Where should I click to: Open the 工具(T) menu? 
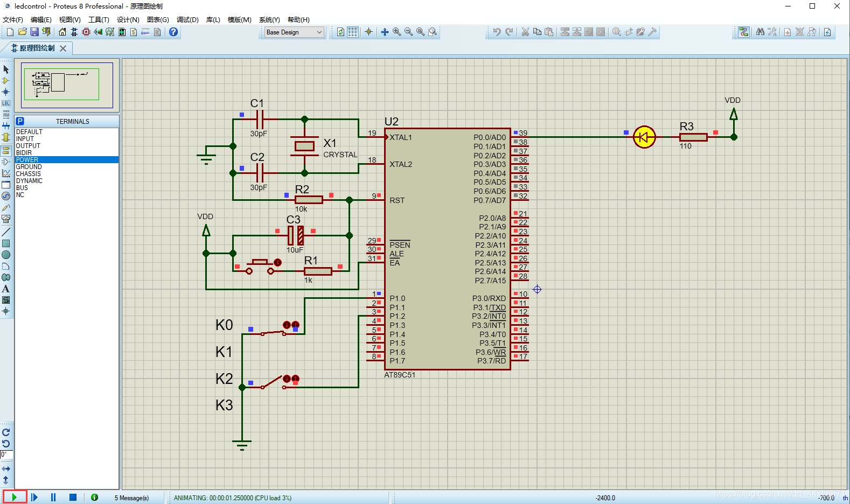tap(99, 19)
